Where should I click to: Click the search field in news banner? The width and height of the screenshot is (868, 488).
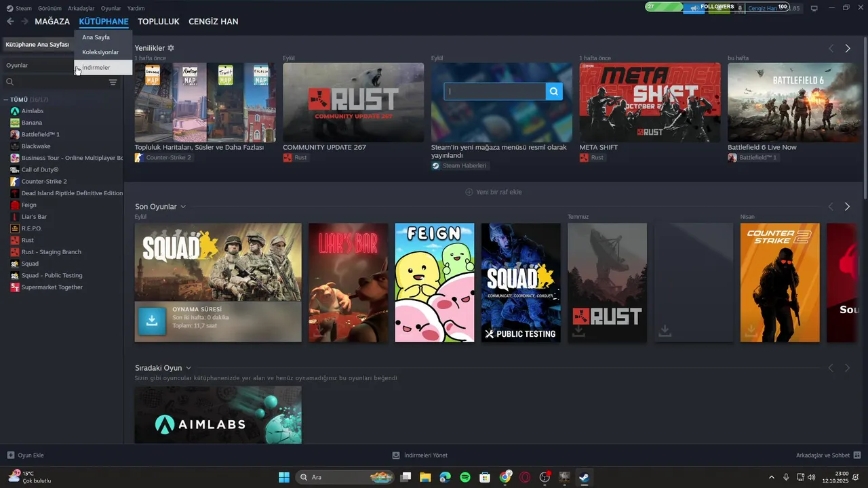495,91
